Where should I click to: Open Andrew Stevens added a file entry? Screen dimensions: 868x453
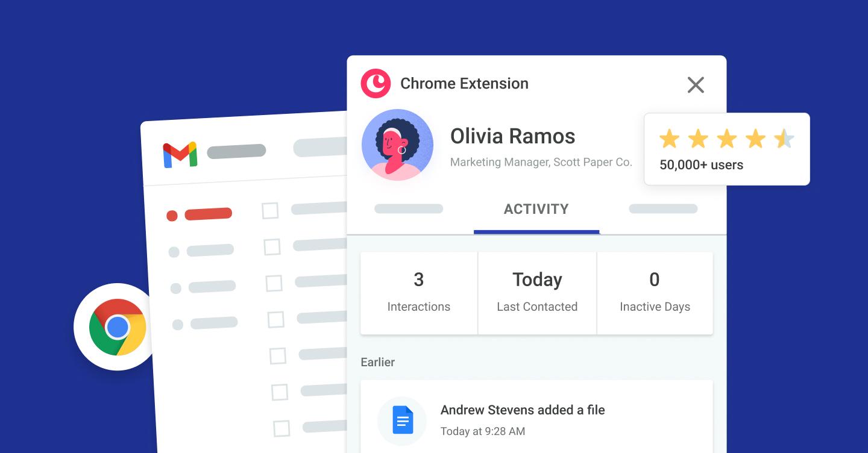pyautogui.click(x=522, y=410)
